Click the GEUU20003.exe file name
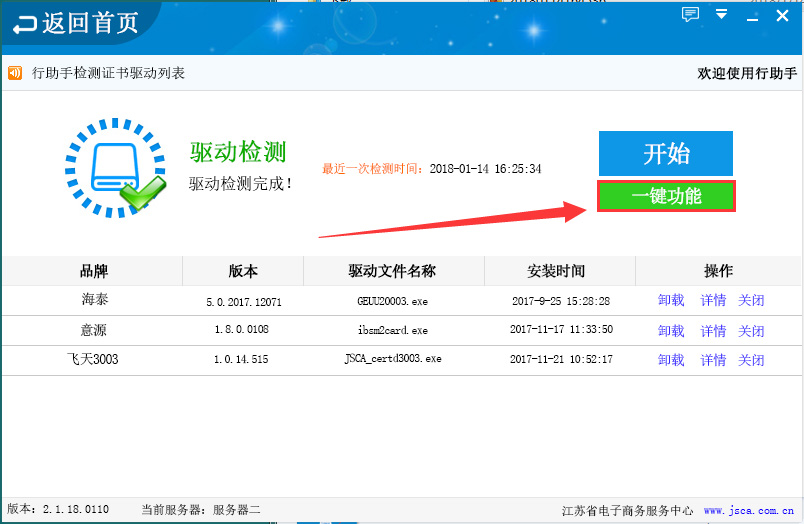 392,301
